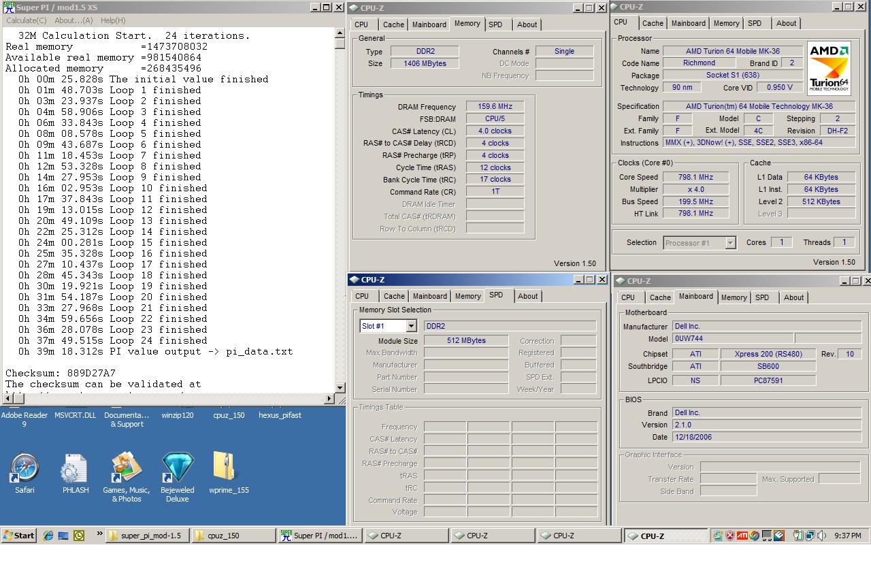Open Memory tab in SPD CPU-Z window
This screenshot has height=588, width=871.
(x=467, y=296)
